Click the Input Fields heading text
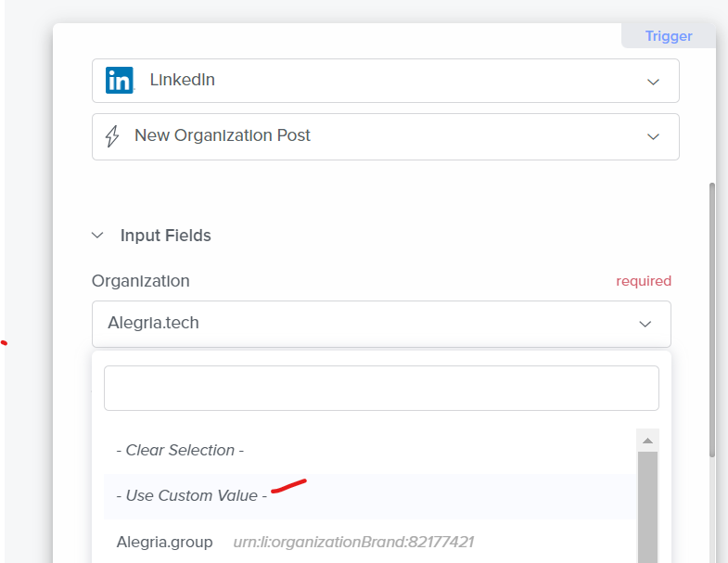 pyautogui.click(x=166, y=236)
